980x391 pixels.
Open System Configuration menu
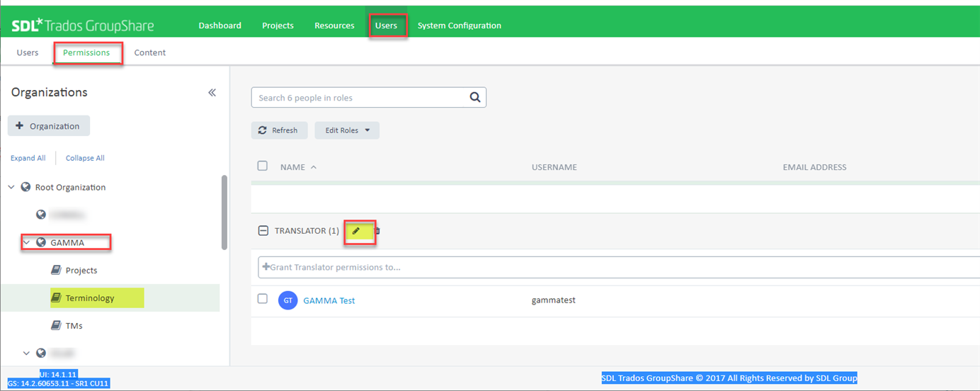460,25
